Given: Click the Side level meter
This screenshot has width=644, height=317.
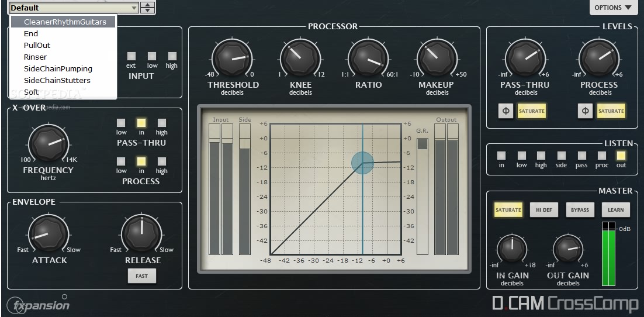Looking at the screenshot, I should pos(245,189).
